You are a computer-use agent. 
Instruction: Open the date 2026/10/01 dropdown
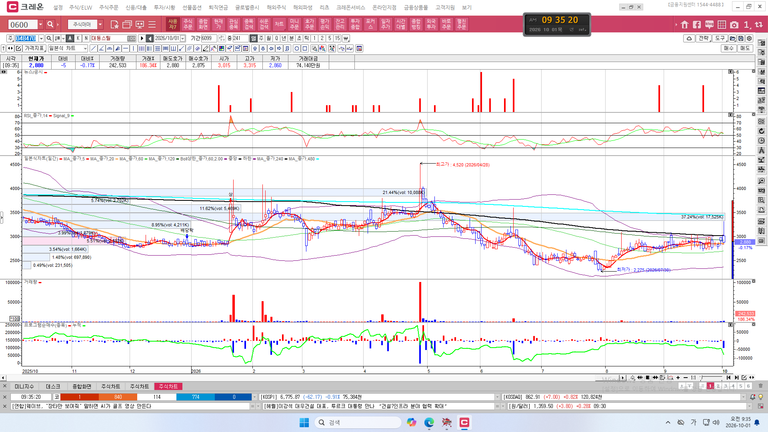point(183,38)
